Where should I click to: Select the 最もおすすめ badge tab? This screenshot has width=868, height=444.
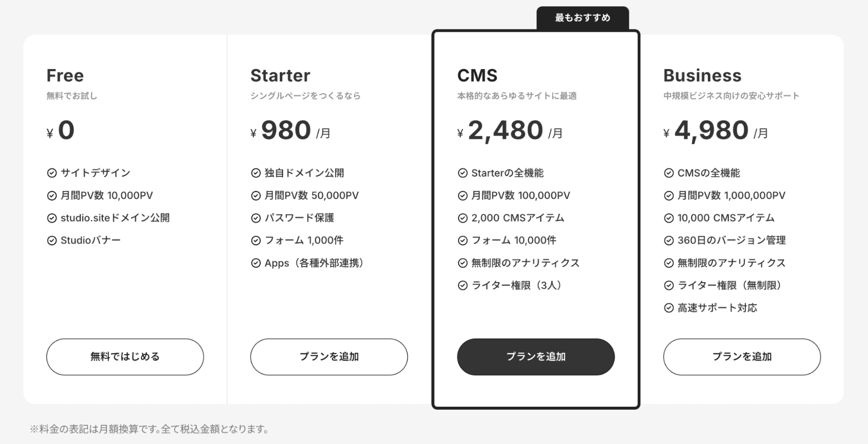coord(582,18)
